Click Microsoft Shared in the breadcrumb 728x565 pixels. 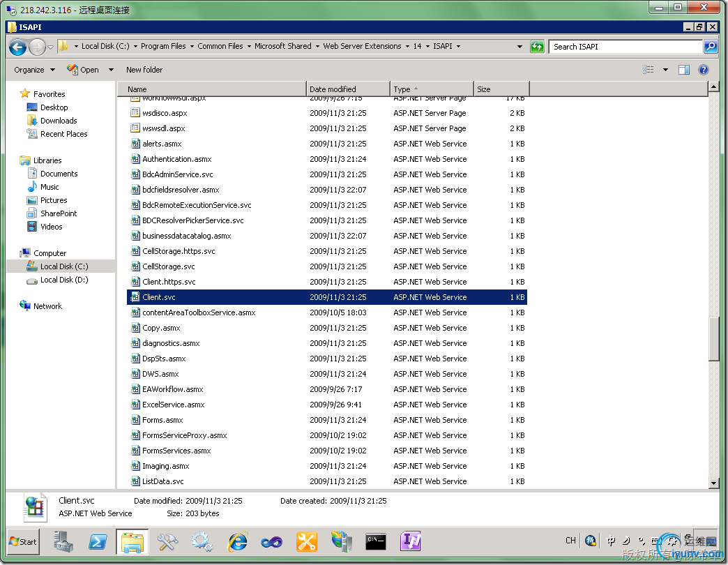tap(282, 47)
